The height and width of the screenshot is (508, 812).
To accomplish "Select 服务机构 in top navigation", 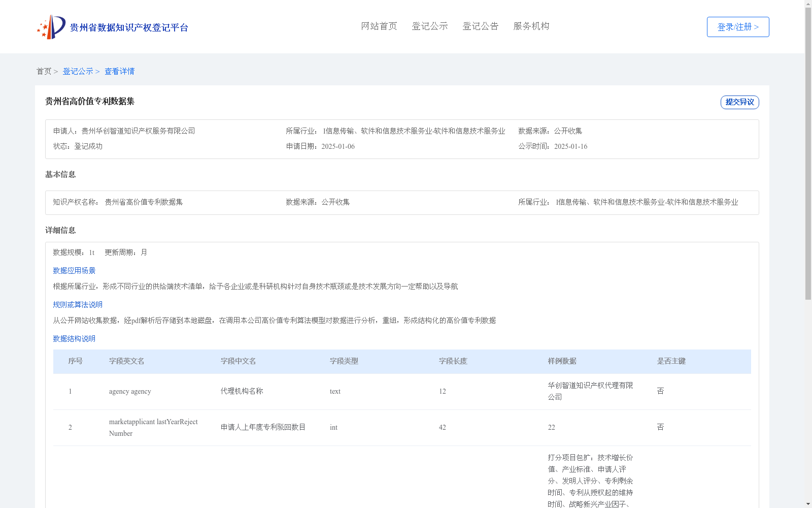I will coord(531,26).
